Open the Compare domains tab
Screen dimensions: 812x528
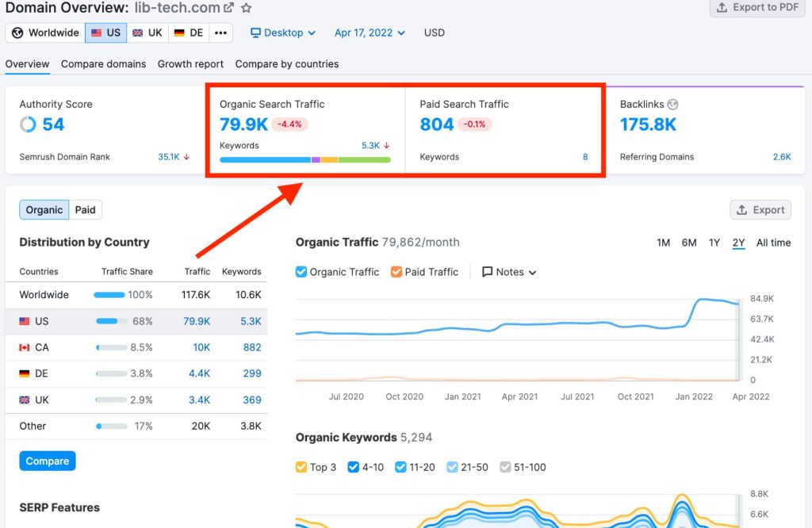[x=103, y=63]
